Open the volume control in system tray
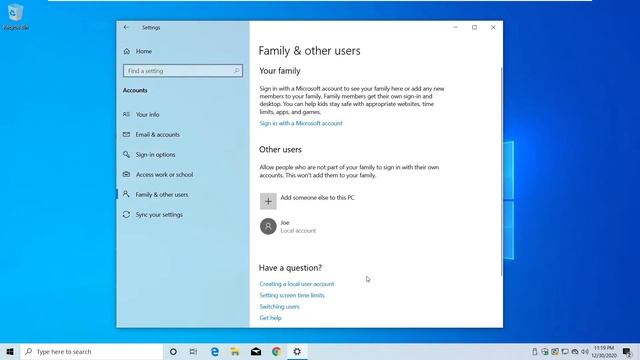Image resolution: width=640 pixels, height=360 pixels. click(585, 351)
